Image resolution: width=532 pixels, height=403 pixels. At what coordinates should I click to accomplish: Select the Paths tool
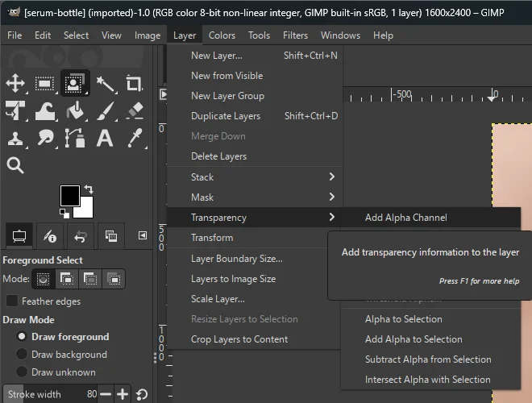[75, 139]
